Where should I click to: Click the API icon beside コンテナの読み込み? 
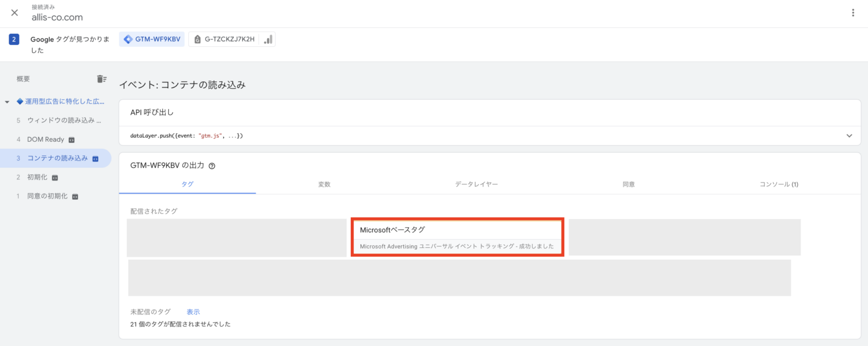click(95, 159)
